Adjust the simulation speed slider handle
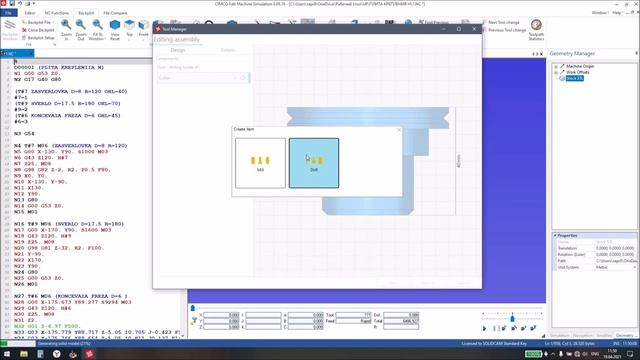 tap(513, 318)
